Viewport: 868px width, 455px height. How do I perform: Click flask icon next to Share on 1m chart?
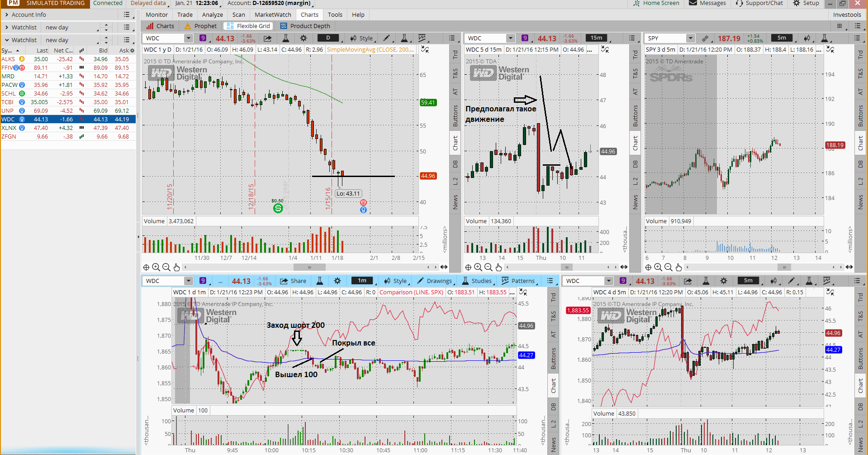point(319,281)
